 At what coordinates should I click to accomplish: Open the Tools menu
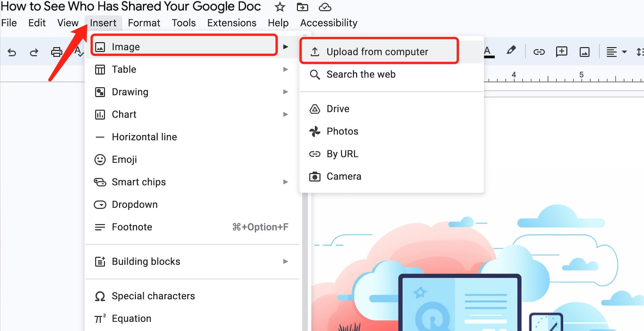click(x=184, y=23)
